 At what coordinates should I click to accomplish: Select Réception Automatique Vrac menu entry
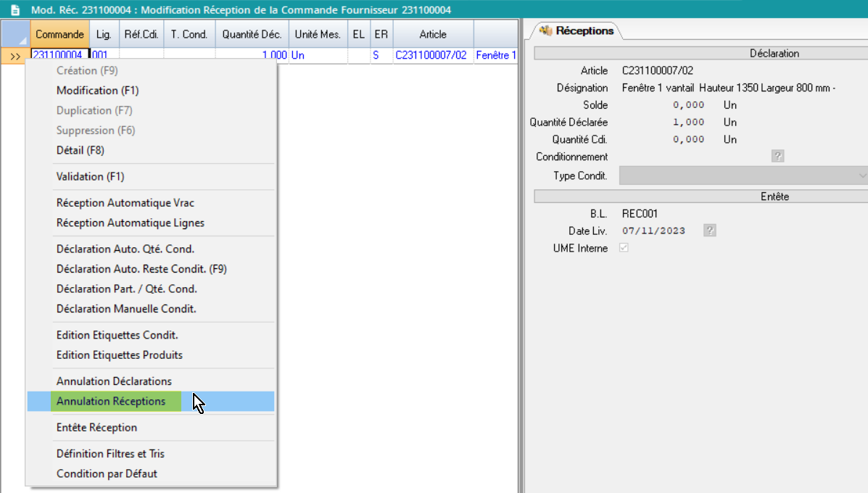point(125,203)
